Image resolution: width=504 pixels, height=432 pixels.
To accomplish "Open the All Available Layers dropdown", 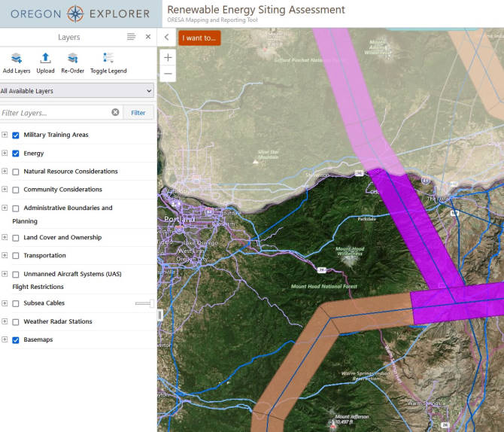I will 77,91.
